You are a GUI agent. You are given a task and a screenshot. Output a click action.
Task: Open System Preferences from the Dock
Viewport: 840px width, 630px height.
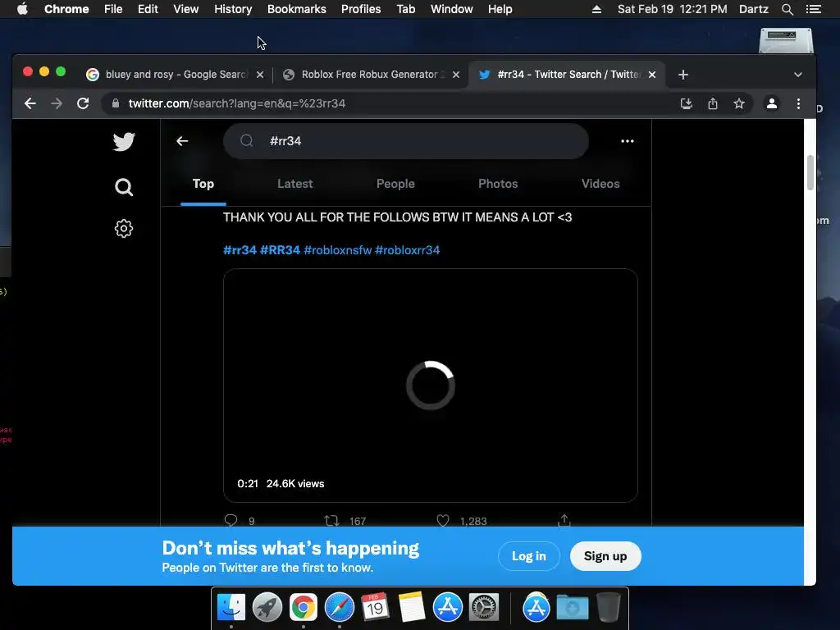pyautogui.click(x=484, y=608)
